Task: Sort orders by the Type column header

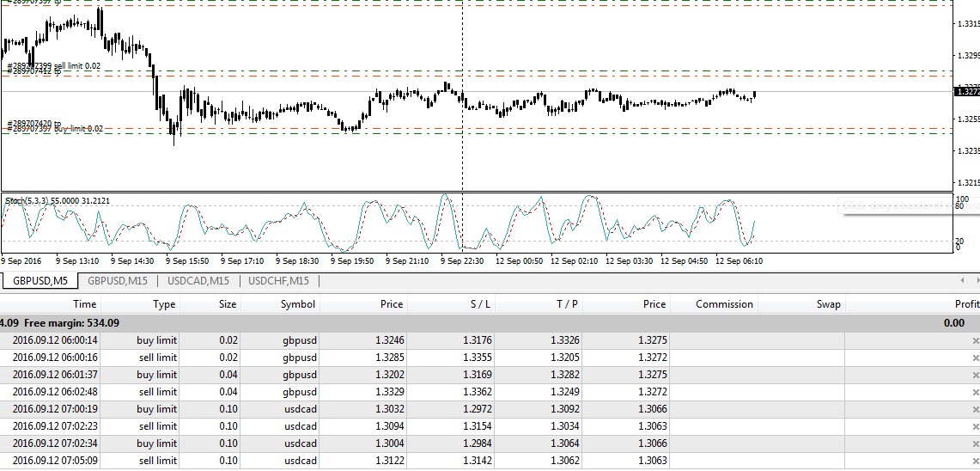Action: point(140,304)
